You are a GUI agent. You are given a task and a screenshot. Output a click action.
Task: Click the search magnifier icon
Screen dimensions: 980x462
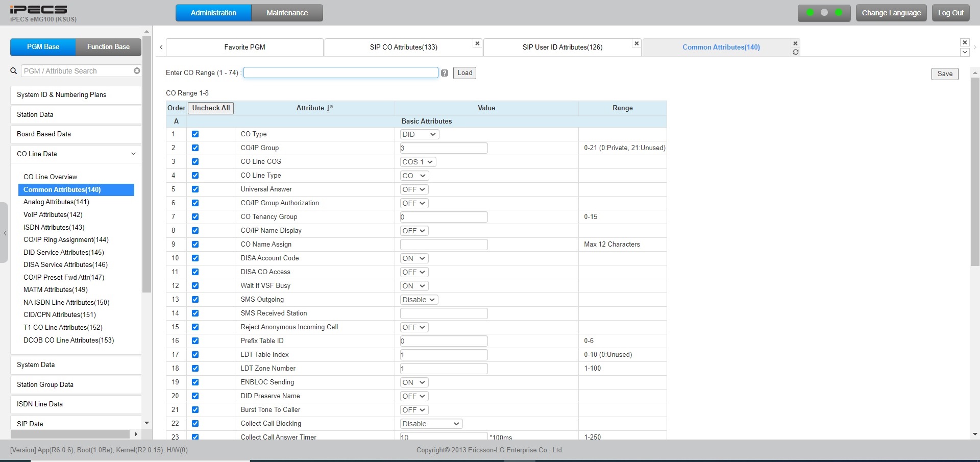coord(14,71)
